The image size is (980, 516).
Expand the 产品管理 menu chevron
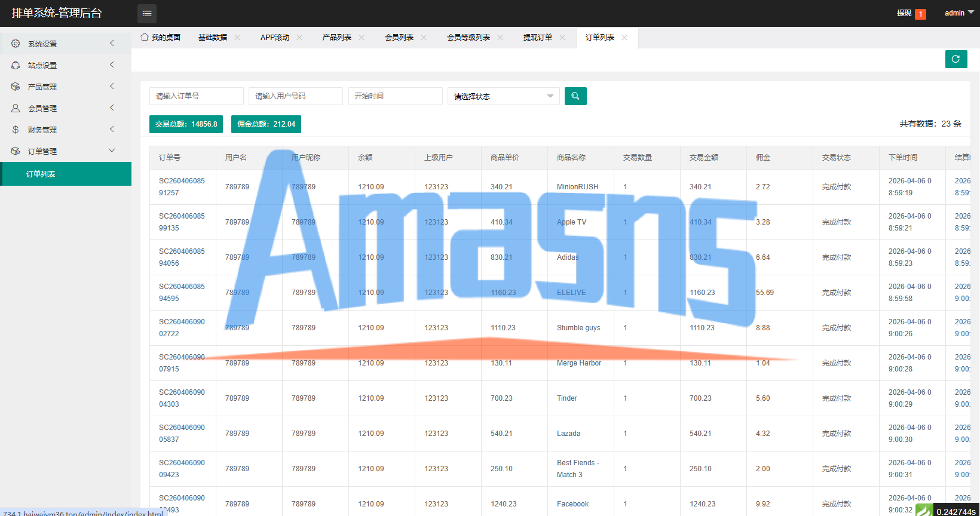112,86
